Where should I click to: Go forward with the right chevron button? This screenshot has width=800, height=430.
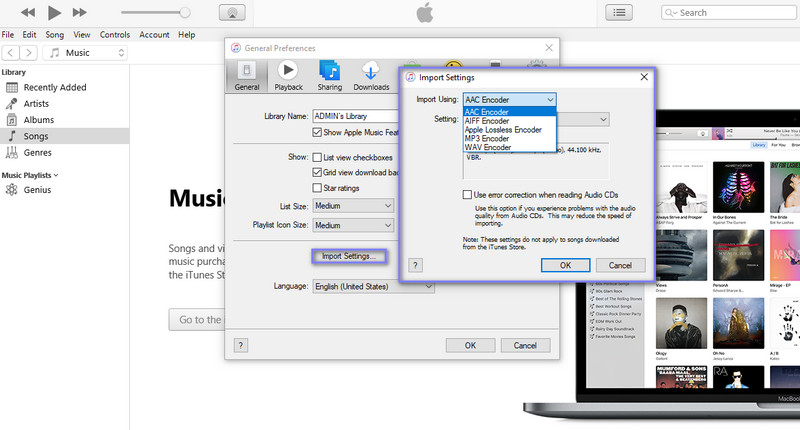tap(29, 53)
